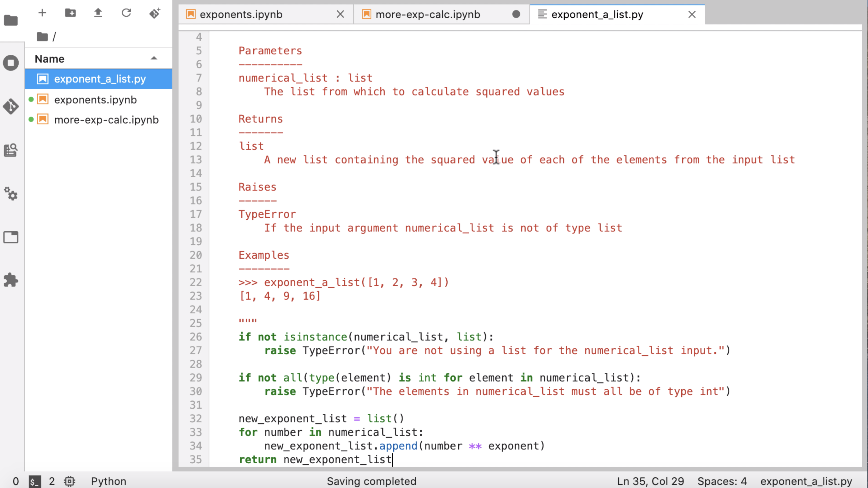Open the property inspector gears icon
Viewport: 868px width, 488px height.
(11, 193)
